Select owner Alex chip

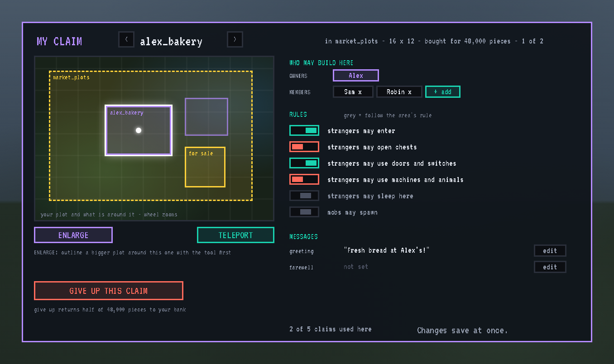(x=356, y=76)
